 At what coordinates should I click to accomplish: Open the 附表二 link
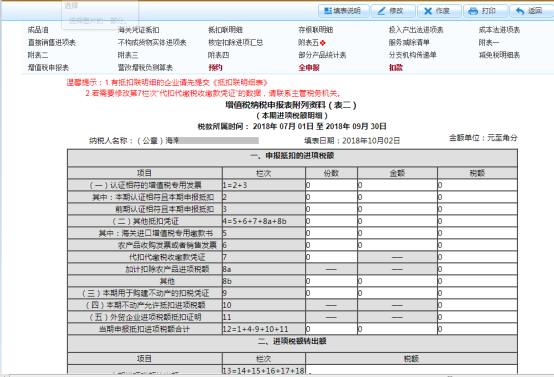pos(38,55)
